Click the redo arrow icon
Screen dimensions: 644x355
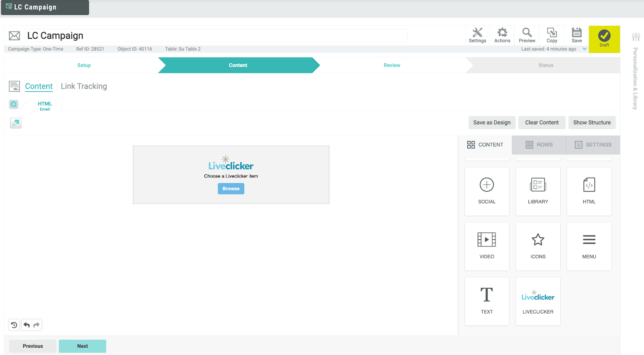point(37,325)
